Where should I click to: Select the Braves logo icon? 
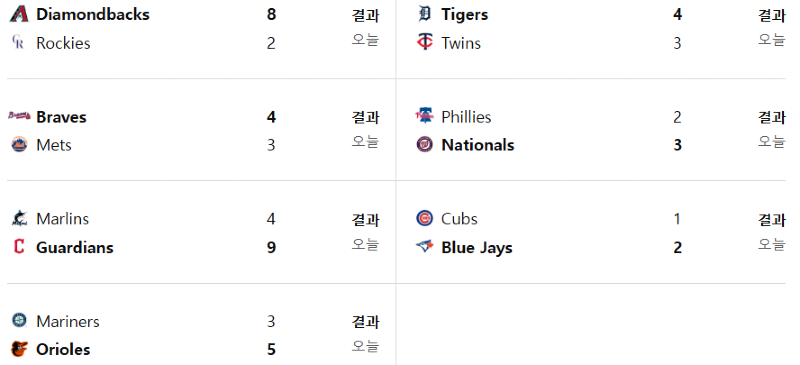pyautogui.click(x=19, y=116)
